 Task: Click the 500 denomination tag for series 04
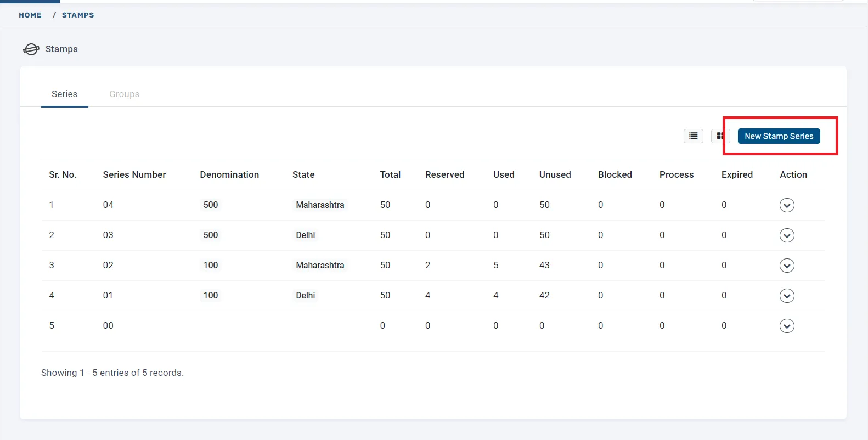coord(211,205)
